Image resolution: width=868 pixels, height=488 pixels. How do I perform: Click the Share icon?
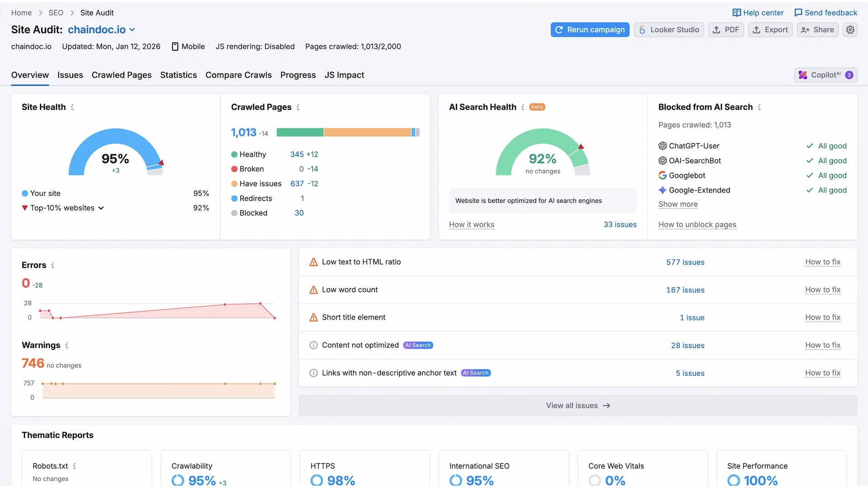point(805,29)
